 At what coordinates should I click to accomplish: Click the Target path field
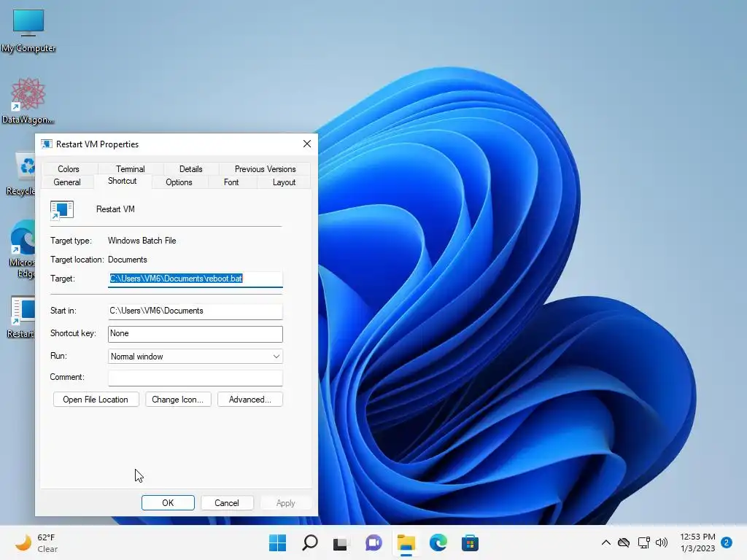(196, 279)
